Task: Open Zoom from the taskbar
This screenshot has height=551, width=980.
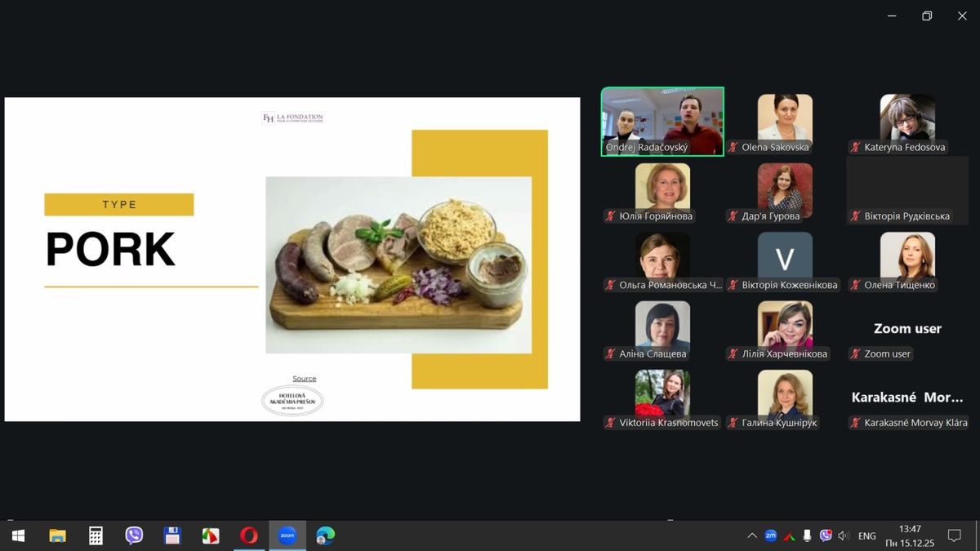Action: (287, 535)
